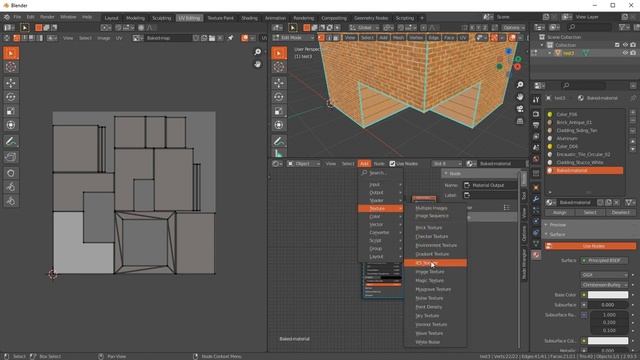640x360 pixels.
Task: Open the Principled BSDF surface shader dropdown
Action: tap(604, 260)
